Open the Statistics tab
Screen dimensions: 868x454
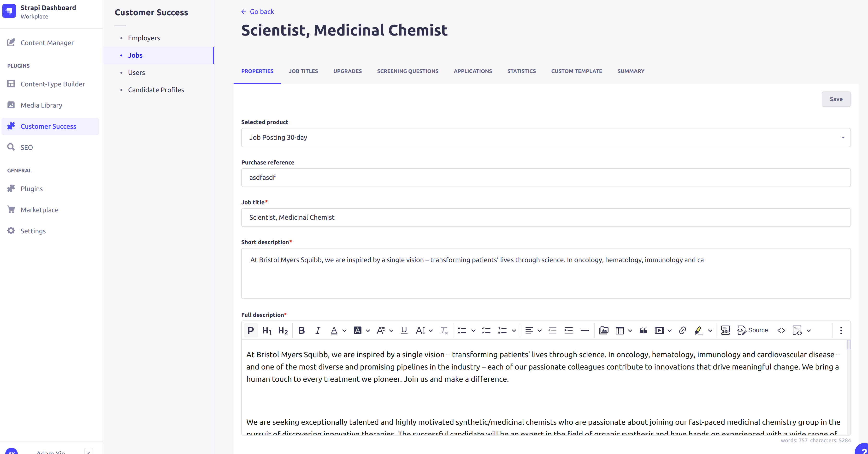tap(521, 71)
